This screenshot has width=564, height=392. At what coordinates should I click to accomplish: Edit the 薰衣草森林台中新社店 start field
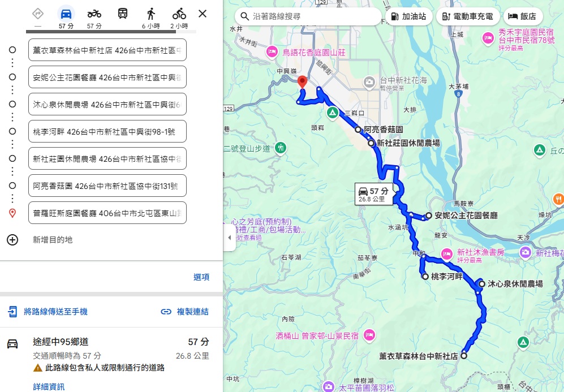click(x=107, y=50)
